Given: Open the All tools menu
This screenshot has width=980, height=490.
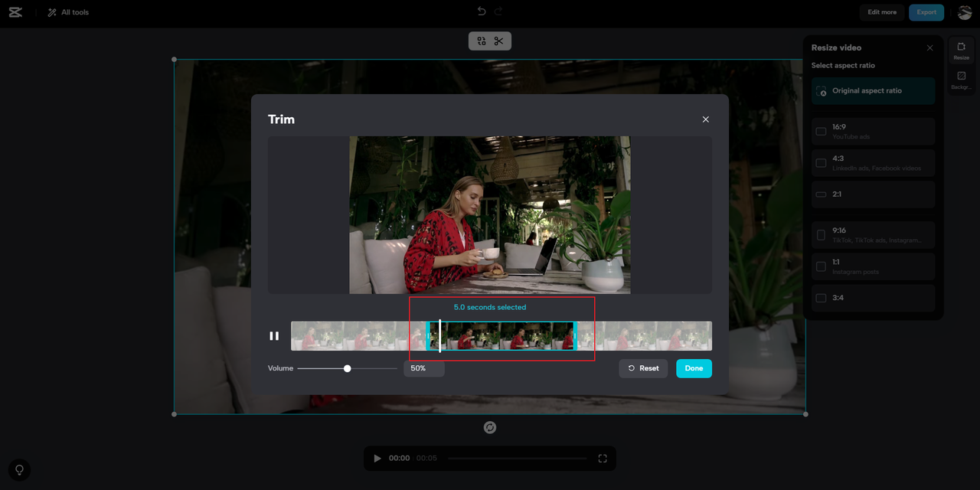Looking at the screenshot, I should point(67,11).
